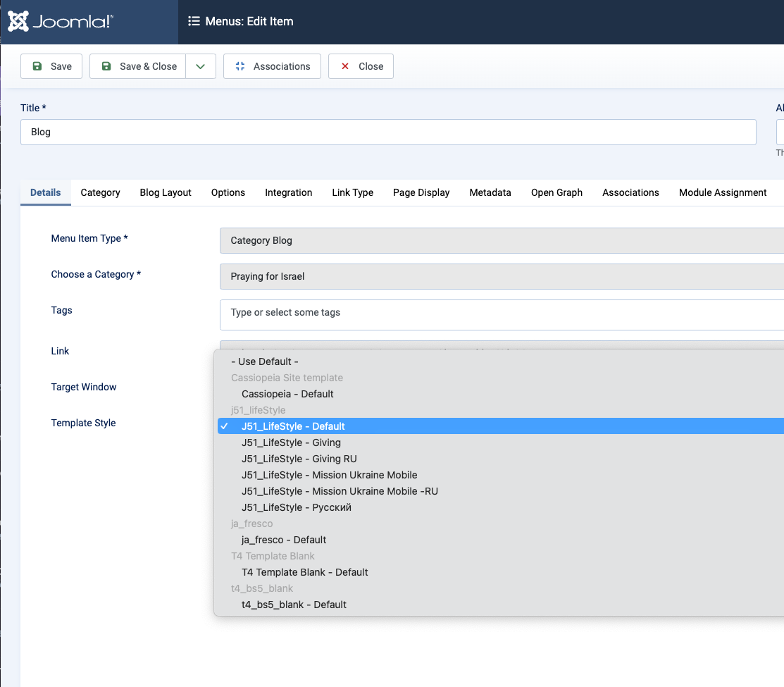Screen dimensions: 784x687
Task: Open the Blog Layout tab
Action: pyautogui.click(x=166, y=192)
